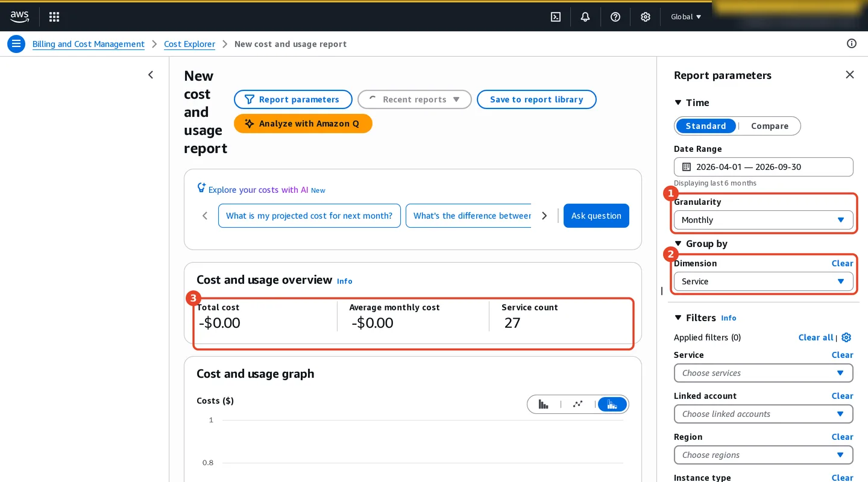Show next AI suggested question
Image resolution: width=868 pixels, height=482 pixels.
(544, 216)
